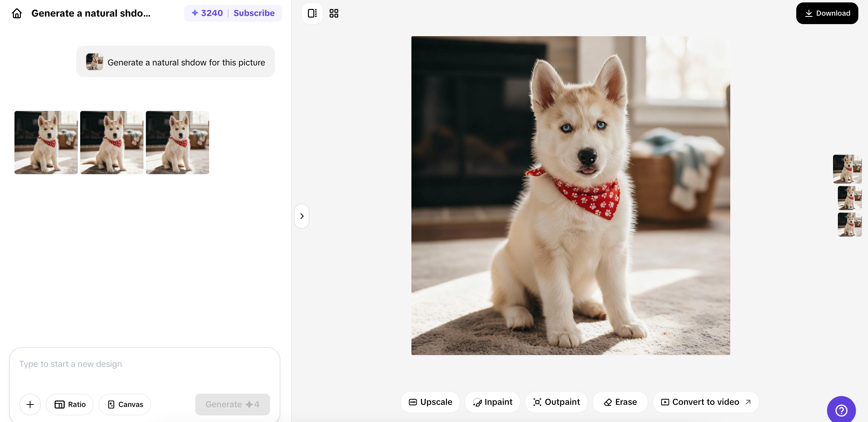This screenshot has width=868, height=422.
Task: Choose the Erase tool
Action: tap(620, 402)
